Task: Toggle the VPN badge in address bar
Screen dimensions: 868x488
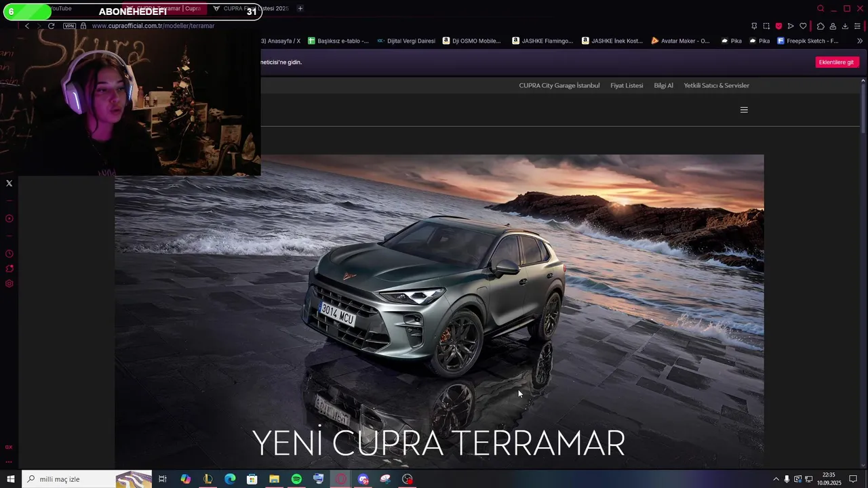Action: (69, 26)
